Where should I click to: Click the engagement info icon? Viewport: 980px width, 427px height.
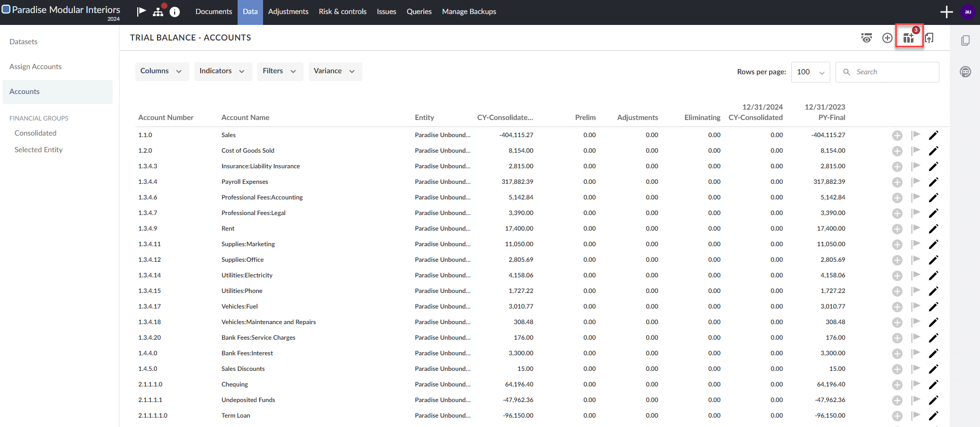(175, 12)
